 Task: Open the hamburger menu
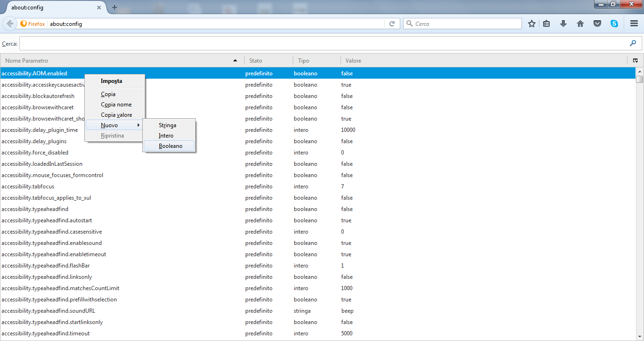click(634, 24)
